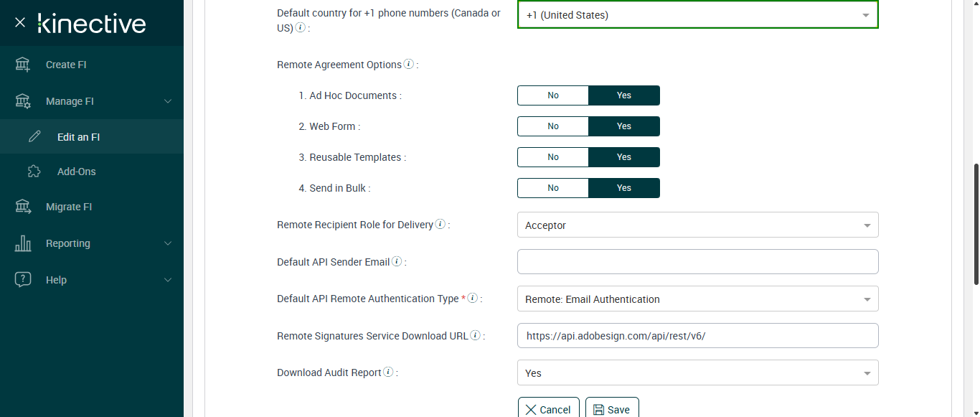Click info icon beside Default API Sender Email
This screenshot has width=980, height=417.
tap(397, 262)
